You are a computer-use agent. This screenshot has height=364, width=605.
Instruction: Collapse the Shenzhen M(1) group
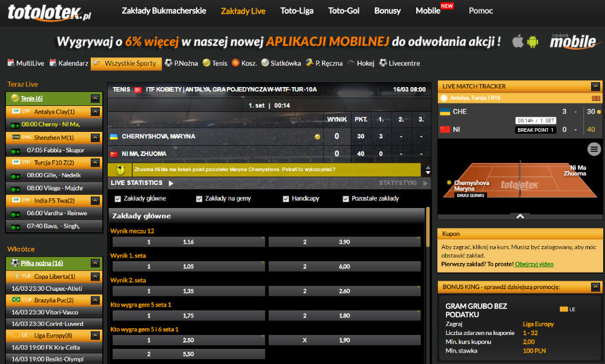click(x=95, y=138)
